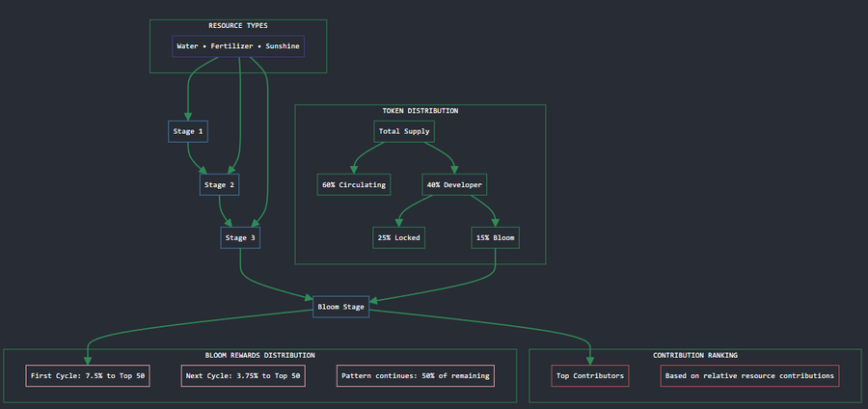Click the Stage 3 node
868x409 pixels.
240,237
